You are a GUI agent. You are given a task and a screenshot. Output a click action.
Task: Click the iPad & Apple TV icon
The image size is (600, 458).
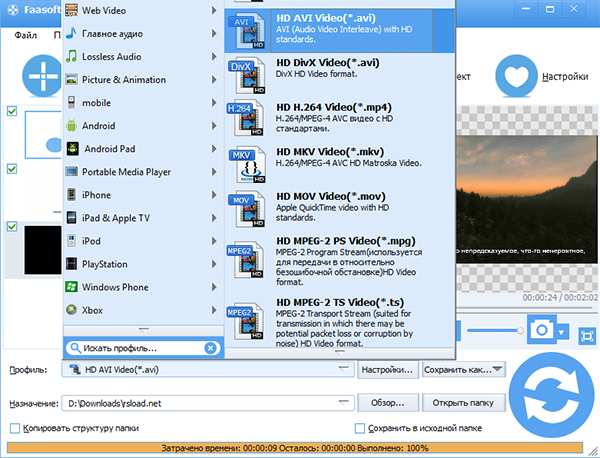pos(72,218)
